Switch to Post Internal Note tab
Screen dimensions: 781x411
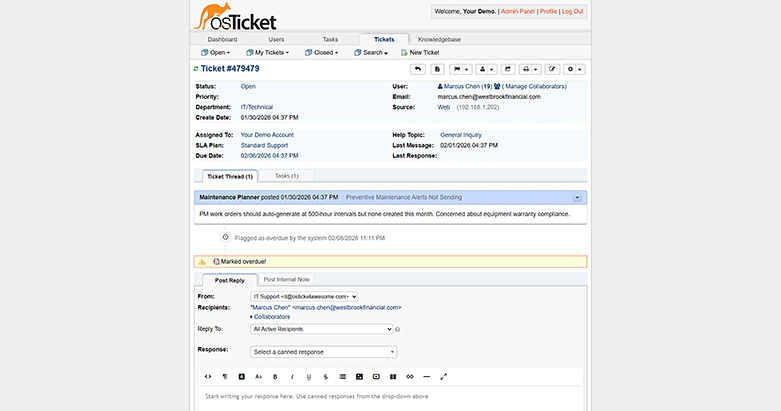286,279
